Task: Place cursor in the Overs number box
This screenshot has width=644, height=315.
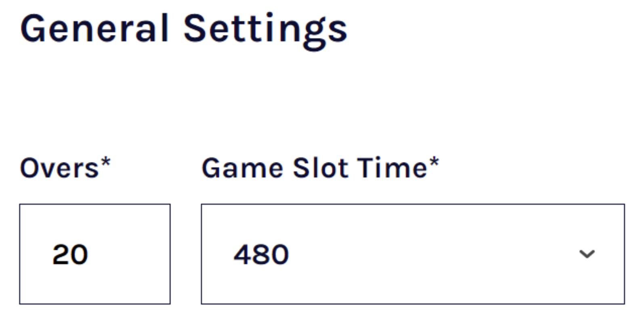Action: click(94, 254)
